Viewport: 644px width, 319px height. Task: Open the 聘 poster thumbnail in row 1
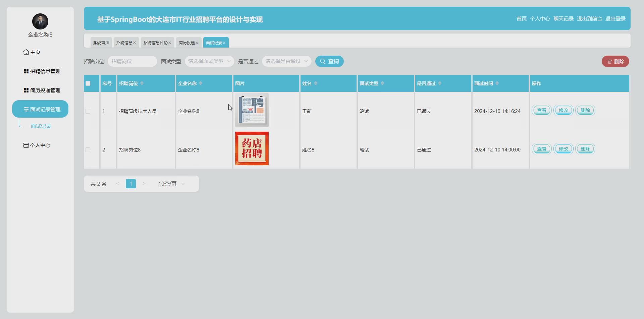pos(252,110)
